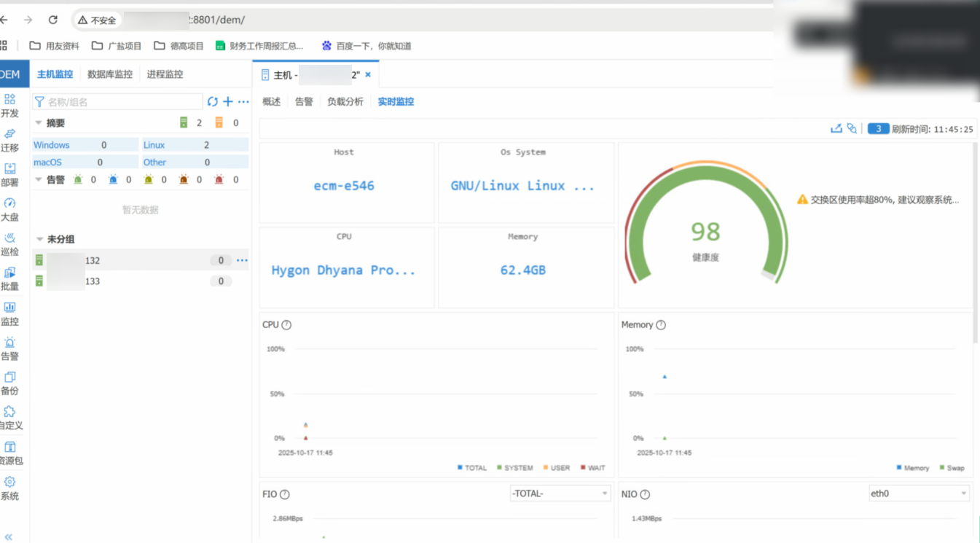Open the 大盘 dashboard module
Viewport: 980px width, 543px height.
pyautogui.click(x=9, y=210)
